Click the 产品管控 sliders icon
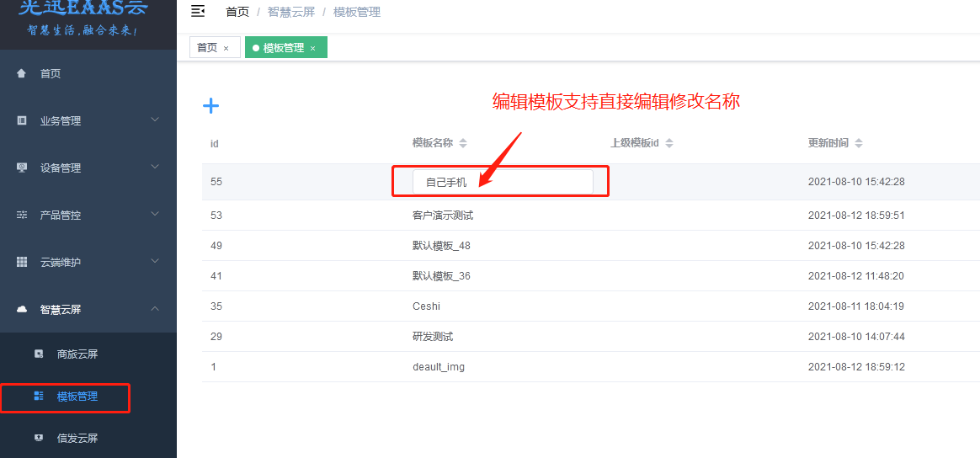This screenshot has width=980, height=458. (x=22, y=215)
